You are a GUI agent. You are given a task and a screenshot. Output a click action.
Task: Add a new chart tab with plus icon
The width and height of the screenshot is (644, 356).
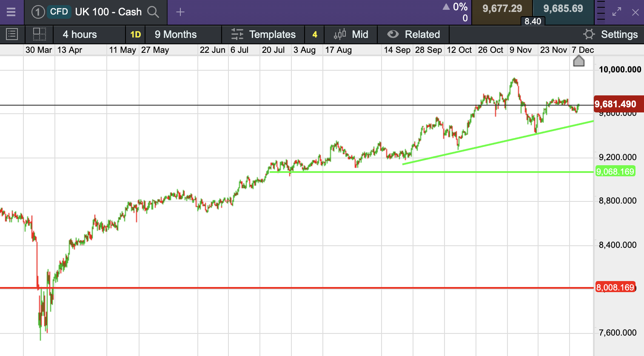pyautogui.click(x=180, y=12)
